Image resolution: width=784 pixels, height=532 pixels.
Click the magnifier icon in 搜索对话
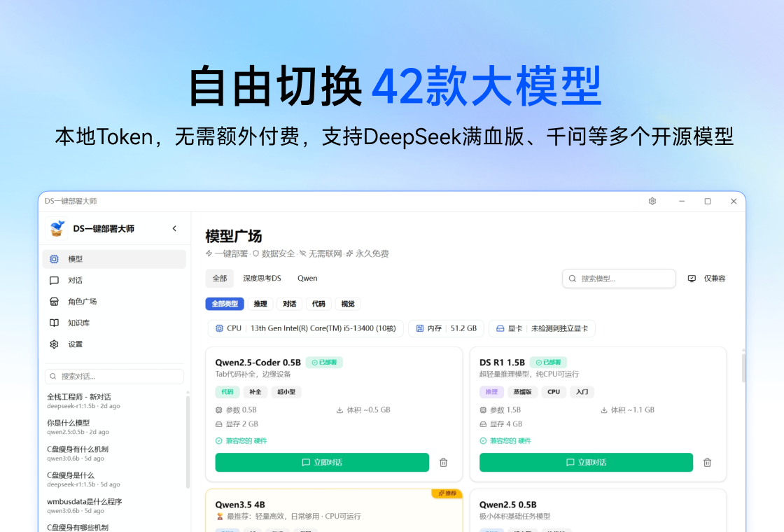tap(53, 377)
